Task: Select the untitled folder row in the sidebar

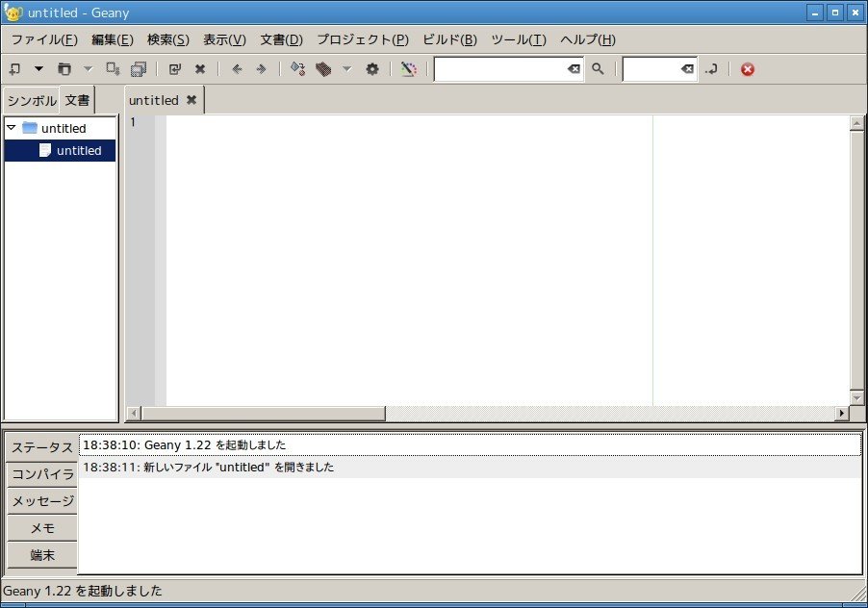Action: point(61,128)
